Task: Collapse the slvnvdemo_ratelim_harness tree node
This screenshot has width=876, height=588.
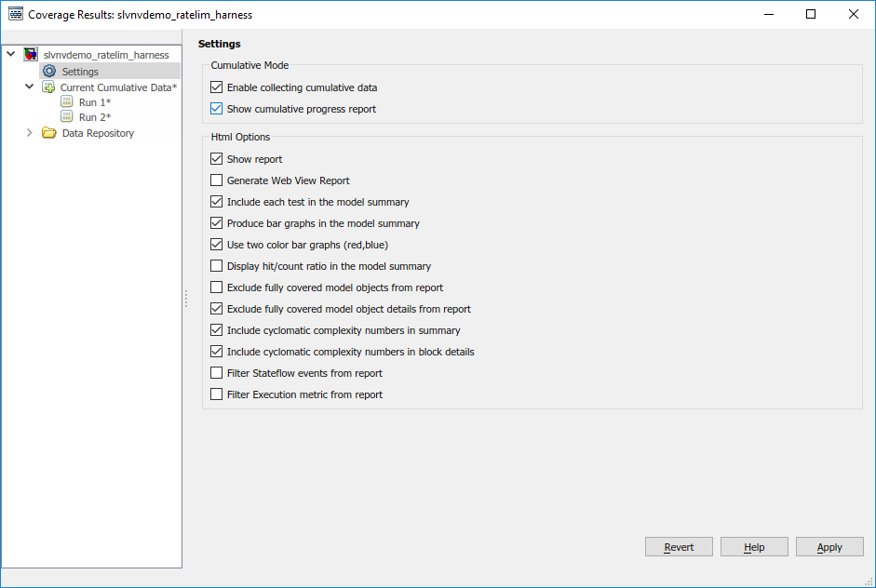Action: (11, 55)
